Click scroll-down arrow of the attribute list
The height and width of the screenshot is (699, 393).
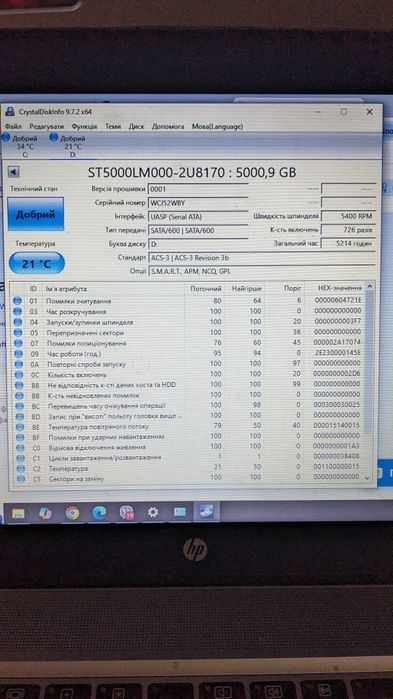click(368, 478)
